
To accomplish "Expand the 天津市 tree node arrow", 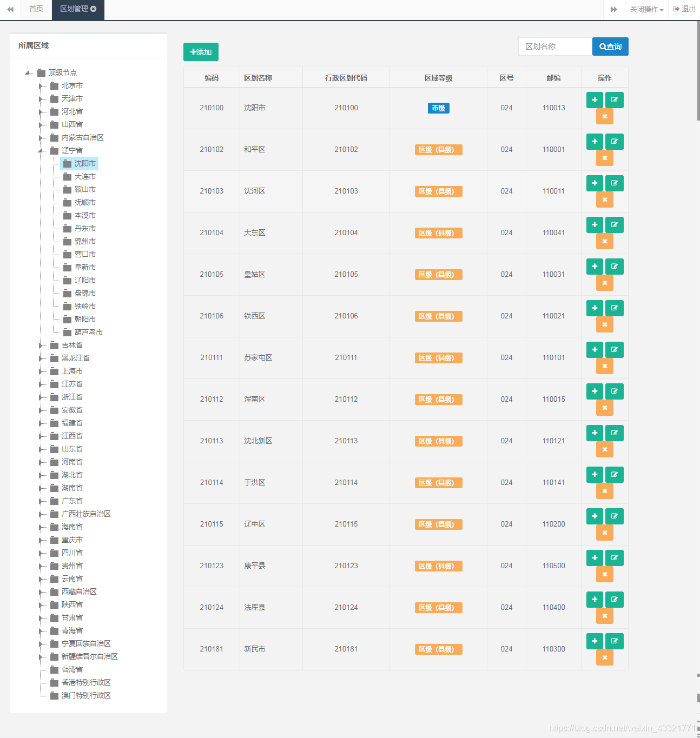I will coord(41,99).
